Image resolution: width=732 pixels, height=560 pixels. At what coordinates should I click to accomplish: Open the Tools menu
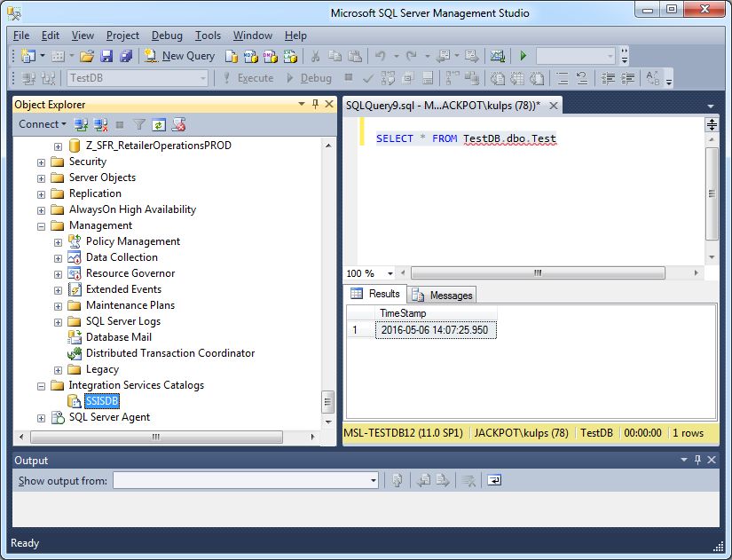[x=208, y=35]
